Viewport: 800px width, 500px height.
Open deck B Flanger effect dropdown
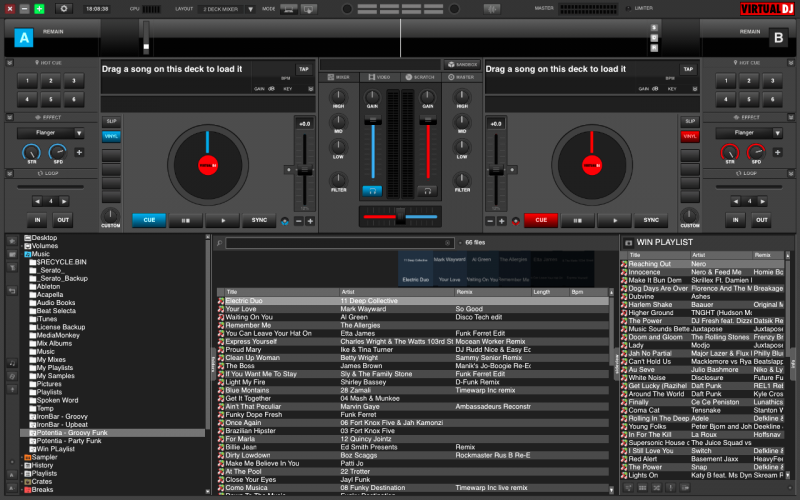[x=777, y=133]
